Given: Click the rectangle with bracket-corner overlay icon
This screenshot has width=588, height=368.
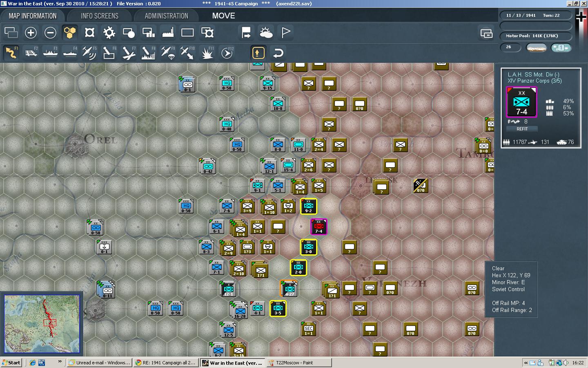Looking at the screenshot, I should pyautogui.click(x=207, y=32).
